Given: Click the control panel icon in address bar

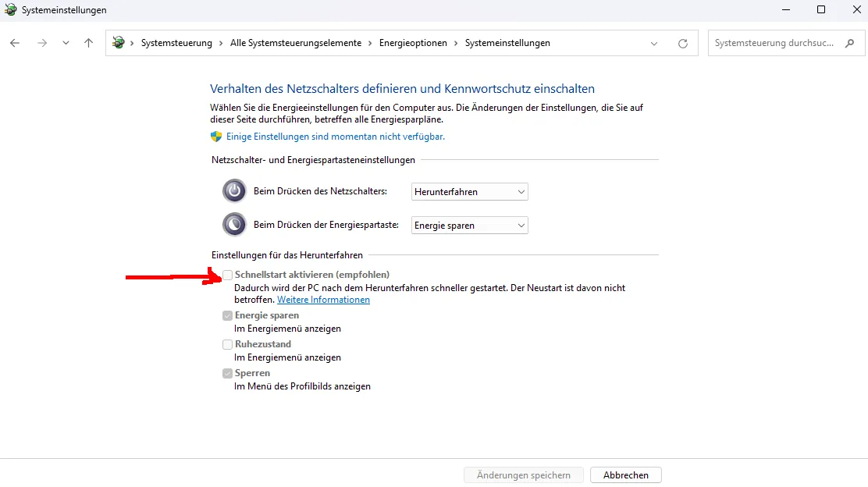Looking at the screenshot, I should click(119, 43).
